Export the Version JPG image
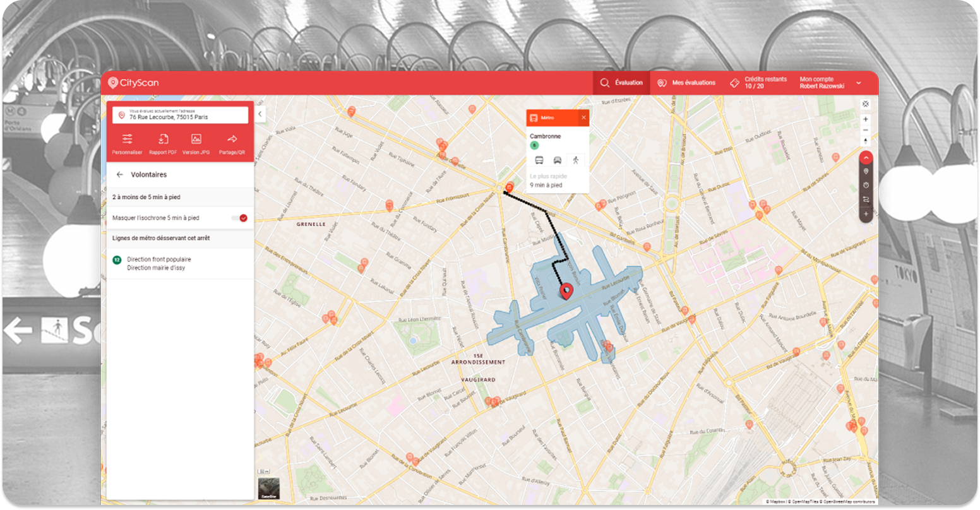 coord(196,144)
